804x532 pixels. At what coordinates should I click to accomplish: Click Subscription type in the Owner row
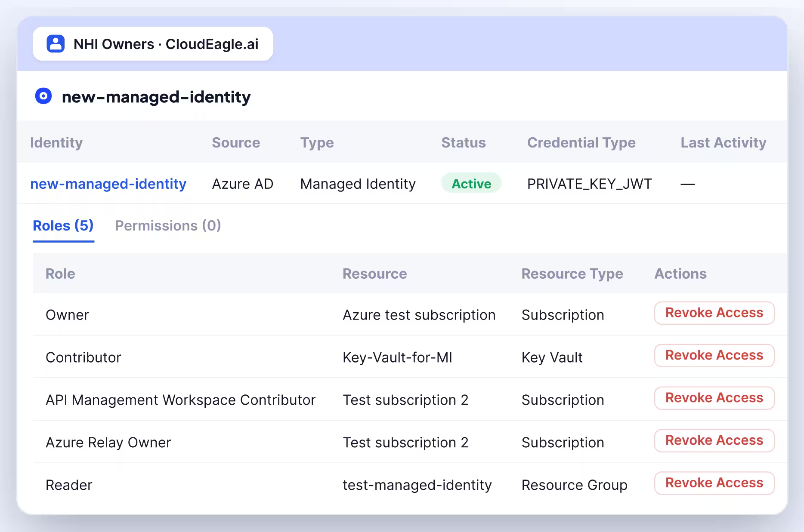[x=563, y=315]
